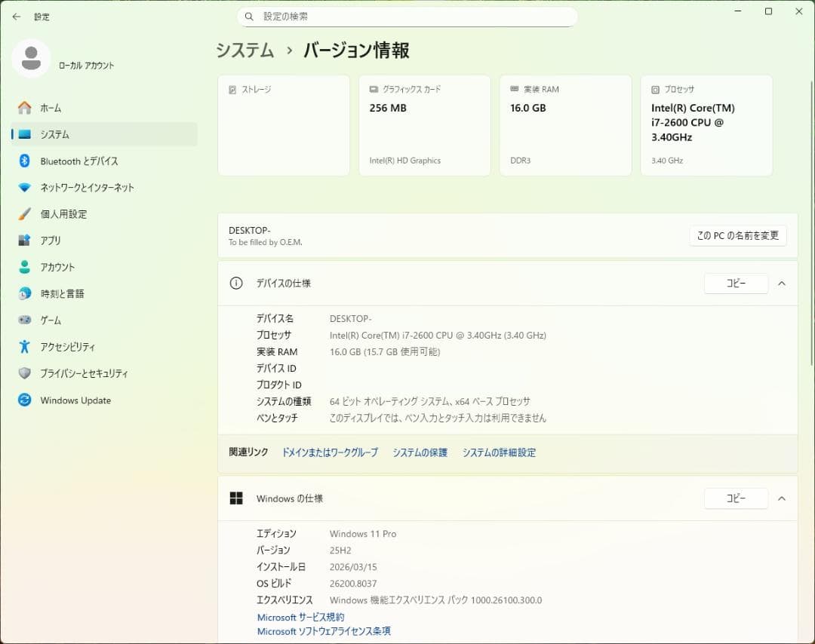Viewport: 815px width, 644px height.
Task: Open ドメインまたはワークグループ link
Action: [x=330, y=452]
